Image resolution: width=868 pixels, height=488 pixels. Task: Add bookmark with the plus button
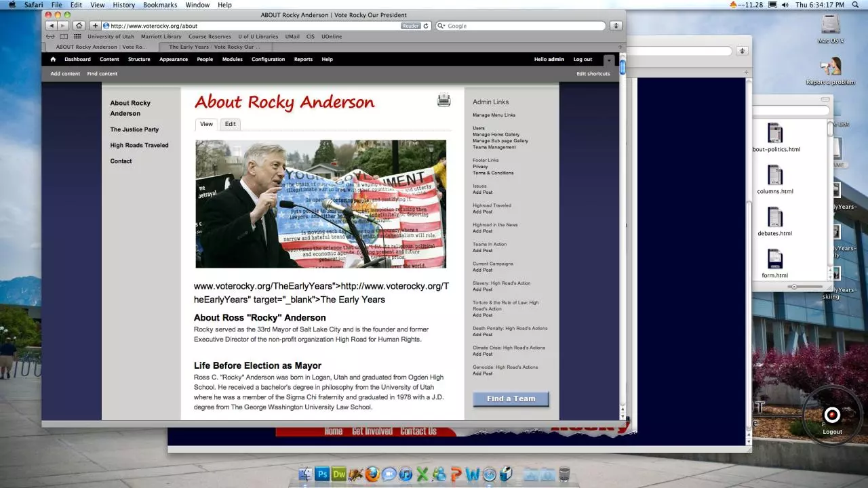[x=96, y=26]
